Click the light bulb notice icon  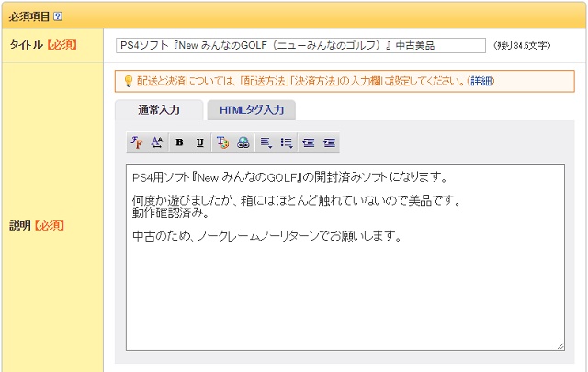pos(129,81)
